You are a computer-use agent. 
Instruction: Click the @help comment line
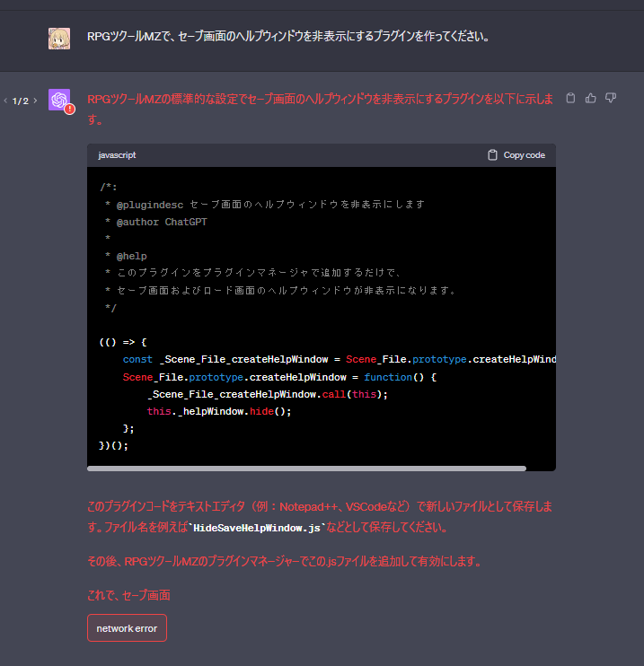point(126,256)
